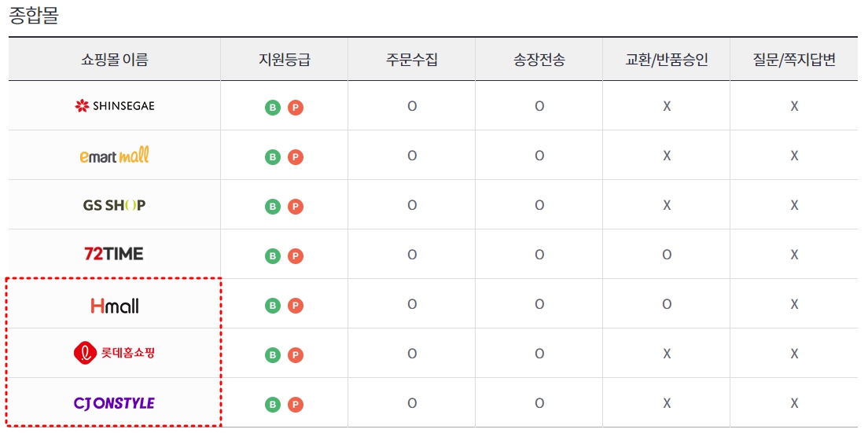Click the 주문수집 column header
The height and width of the screenshot is (433, 868).
click(412, 60)
